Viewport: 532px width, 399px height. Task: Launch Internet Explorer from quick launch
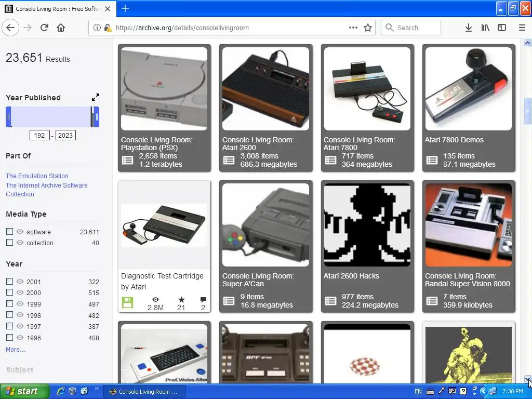(61, 391)
